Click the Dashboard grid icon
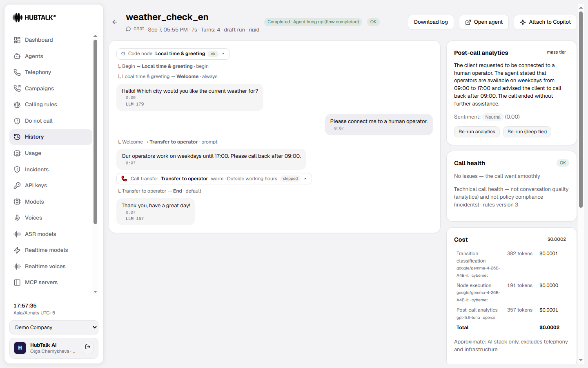 click(x=17, y=40)
